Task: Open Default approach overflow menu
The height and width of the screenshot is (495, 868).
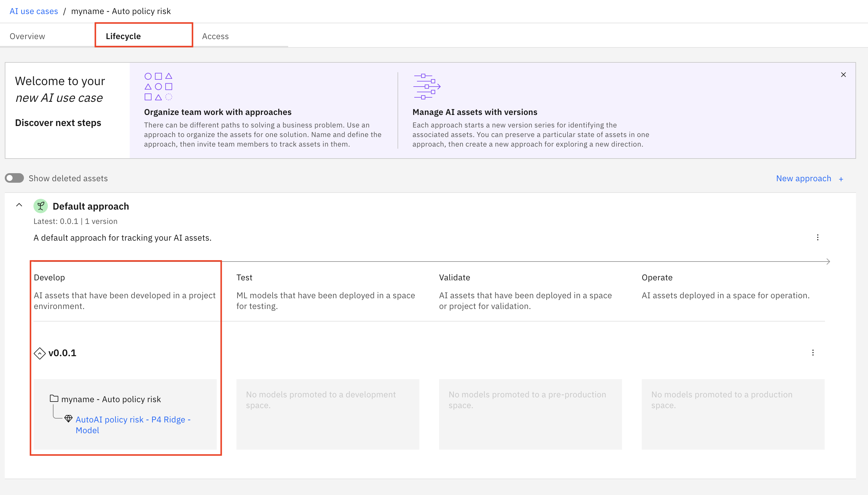Action: [817, 237]
